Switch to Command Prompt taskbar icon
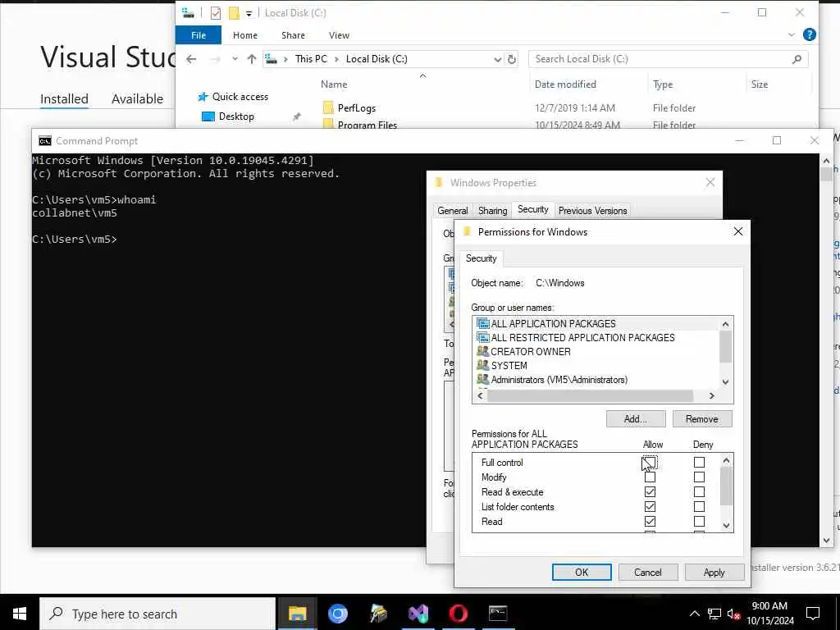This screenshot has width=840, height=630. pyautogui.click(x=498, y=614)
